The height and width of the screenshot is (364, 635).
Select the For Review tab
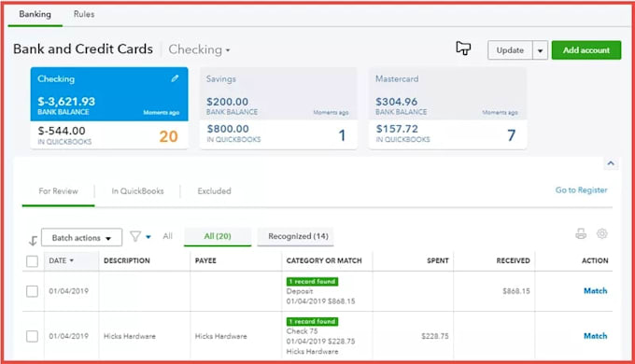(58, 191)
